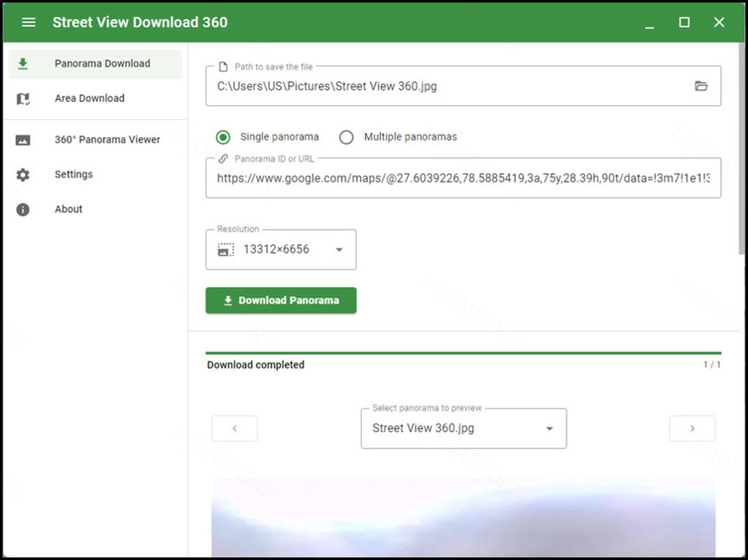This screenshot has width=748, height=560.
Task: Switch to Area Download section
Action: (x=96, y=99)
